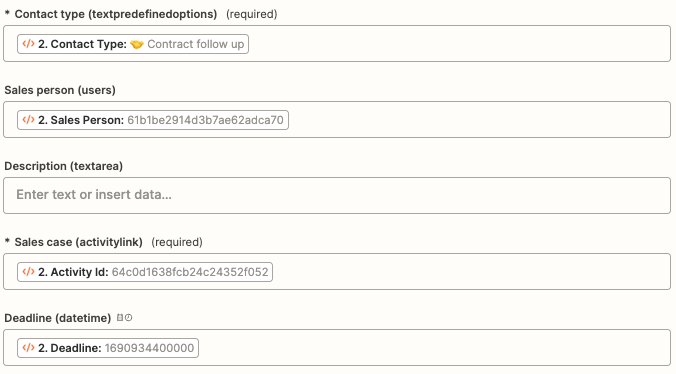Viewport: 676px width, 374px height.
Task: Click the calendar icon beside Deadline label
Action: click(120, 318)
